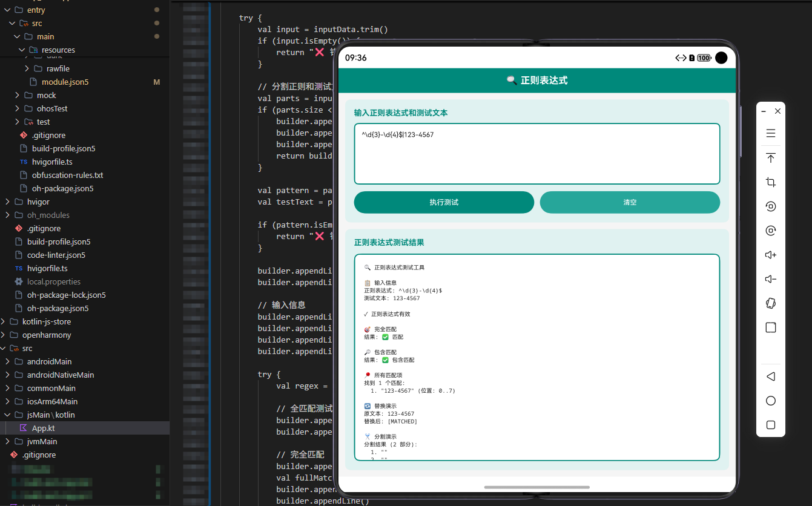Click the file icon beside module.json5

point(33,82)
